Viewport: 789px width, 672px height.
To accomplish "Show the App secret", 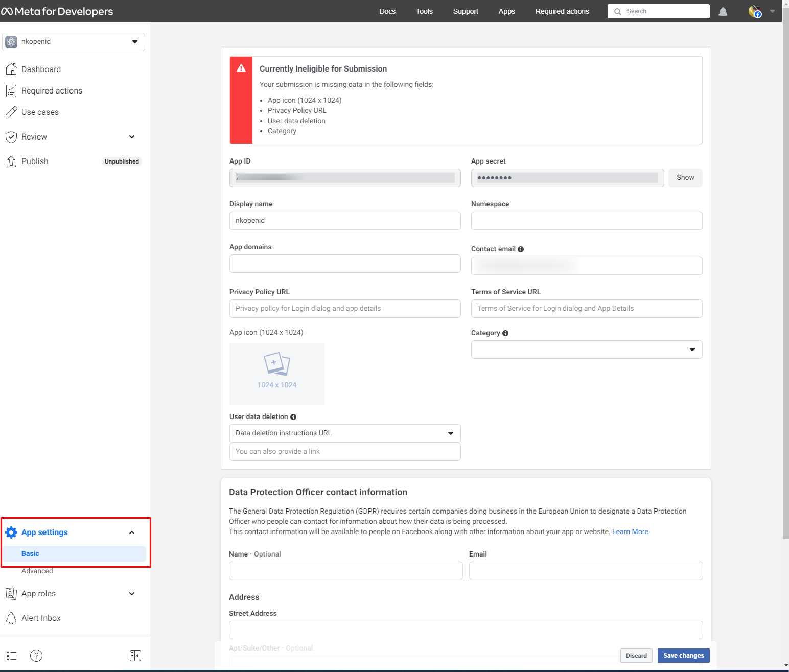I will click(x=685, y=178).
